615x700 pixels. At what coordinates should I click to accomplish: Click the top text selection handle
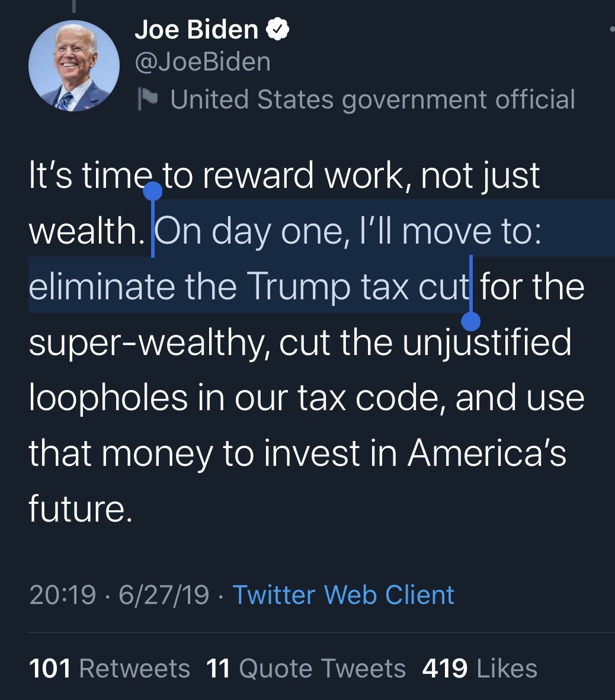pos(153,191)
